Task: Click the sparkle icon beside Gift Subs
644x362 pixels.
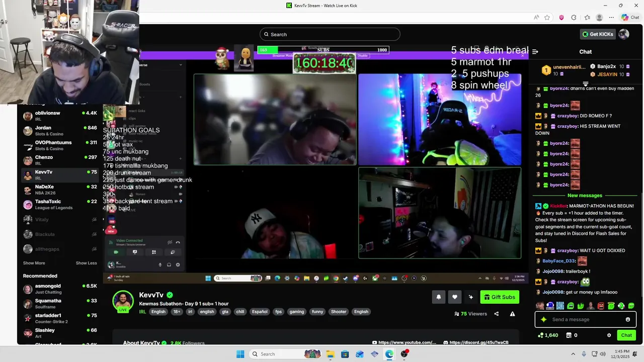Action: 471,297
